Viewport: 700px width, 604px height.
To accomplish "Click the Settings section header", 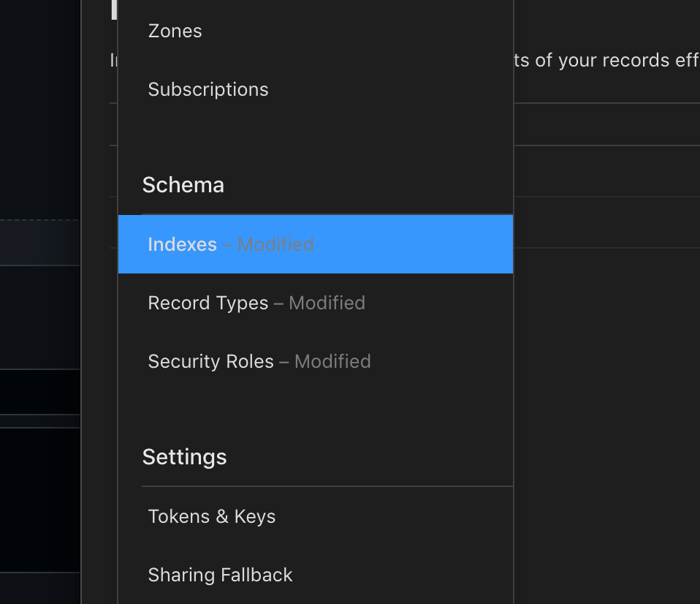I will (x=184, y=456).
